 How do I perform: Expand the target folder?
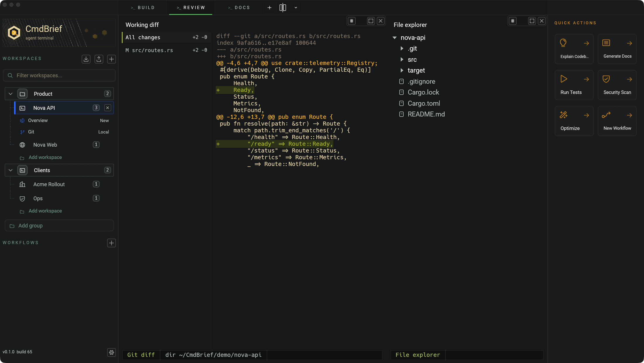402,71
